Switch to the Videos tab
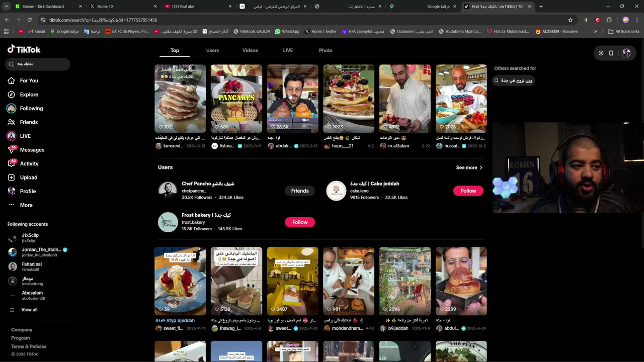644x362 pixels. pos(250,50)
